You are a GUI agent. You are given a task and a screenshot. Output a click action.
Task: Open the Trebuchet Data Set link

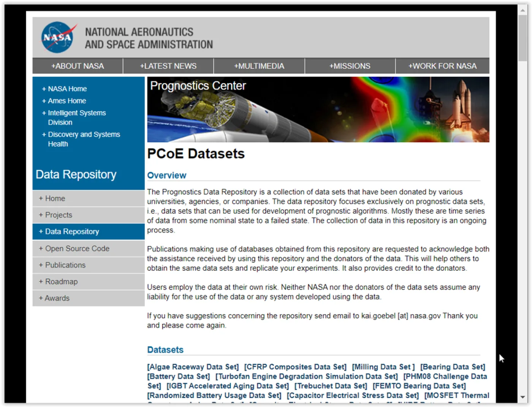pyautogui.click(x=331, y=386)
